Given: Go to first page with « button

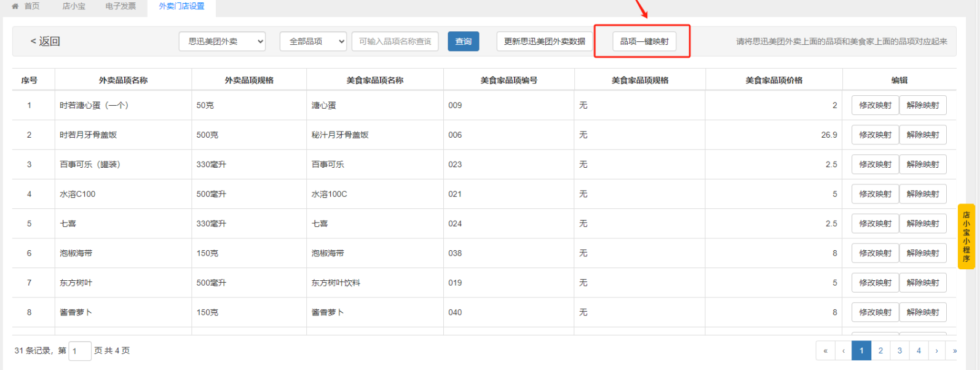Looking at the screenshot, I should (825, 350).
